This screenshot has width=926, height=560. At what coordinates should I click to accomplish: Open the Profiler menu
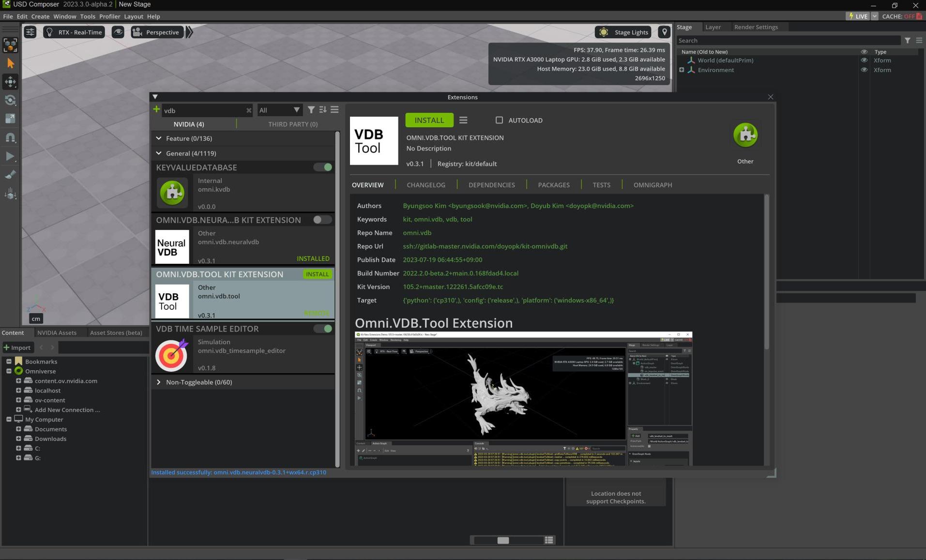click(109, 16)
